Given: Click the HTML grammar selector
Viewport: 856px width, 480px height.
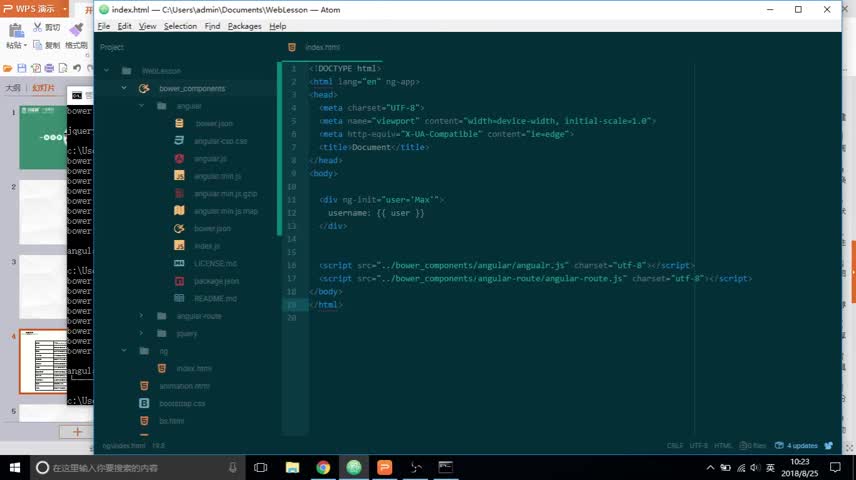Looking at the screenshot, I should (x=723, y=446).
